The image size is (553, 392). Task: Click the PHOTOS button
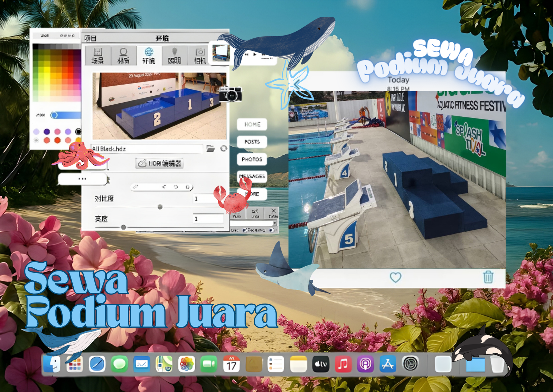pyautogui.click(x=252, y=159)
